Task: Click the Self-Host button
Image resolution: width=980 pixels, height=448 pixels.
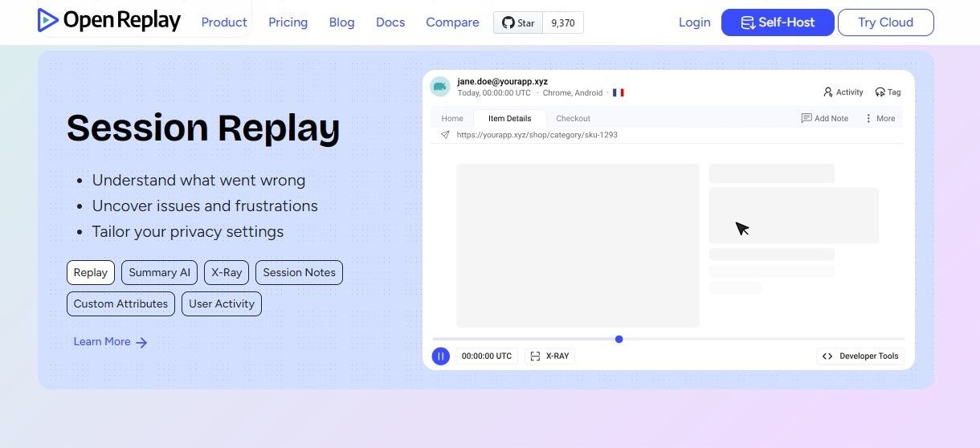Action: click(777, 22)
